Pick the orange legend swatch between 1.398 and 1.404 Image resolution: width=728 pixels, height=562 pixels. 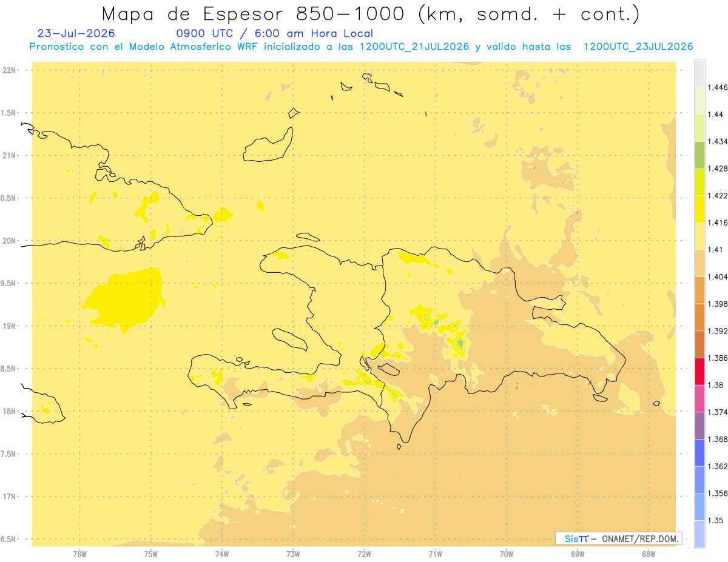(x=699, y=290)
